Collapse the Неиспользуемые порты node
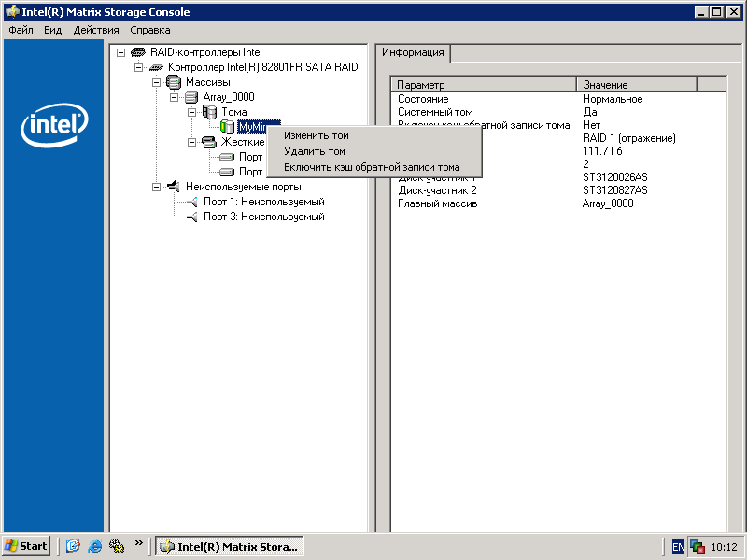 (x=156, y=187)
